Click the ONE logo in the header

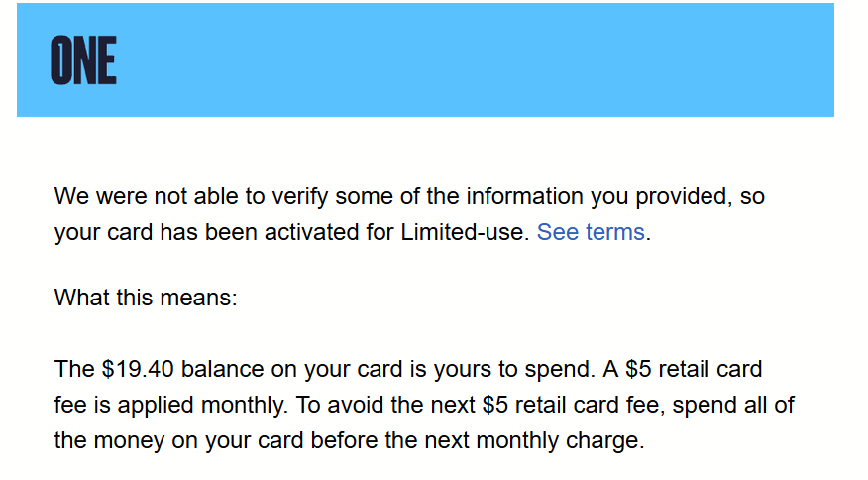click(83, 60)
